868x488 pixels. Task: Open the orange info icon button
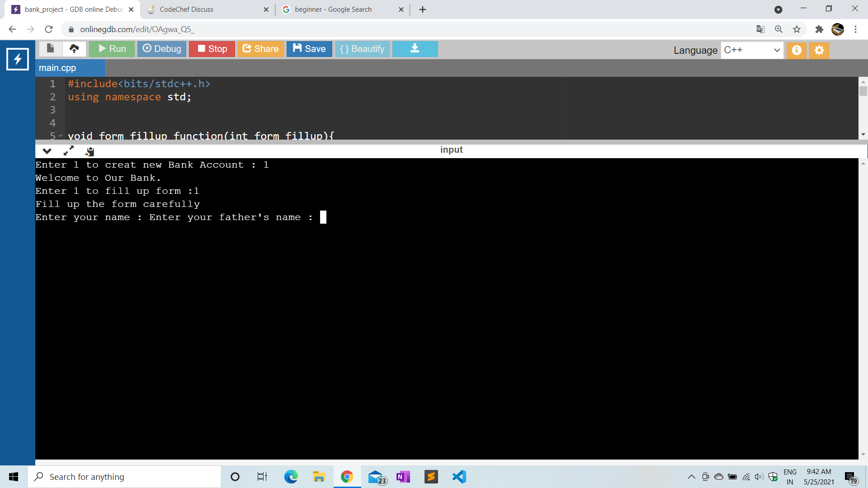(797, 50)
